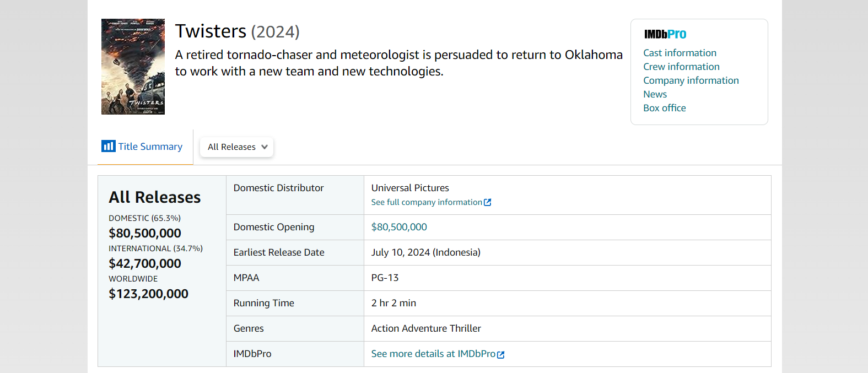This screenshot has width=868, height=373.
Task: Click the Genres row label
Action: coord(249,328)
